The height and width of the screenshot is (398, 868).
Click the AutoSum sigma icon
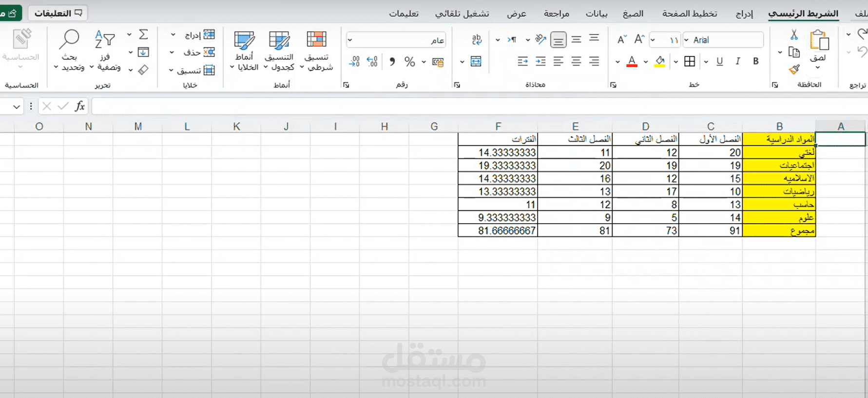pos(143,35)
